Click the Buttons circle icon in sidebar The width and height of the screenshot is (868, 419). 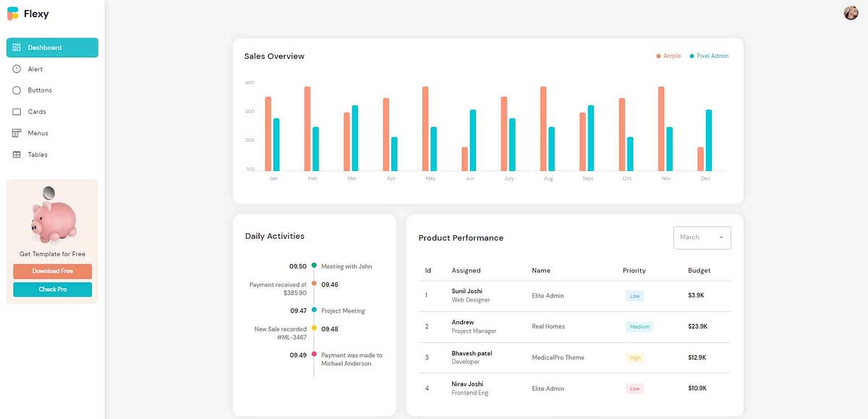[x=15, y=90]
